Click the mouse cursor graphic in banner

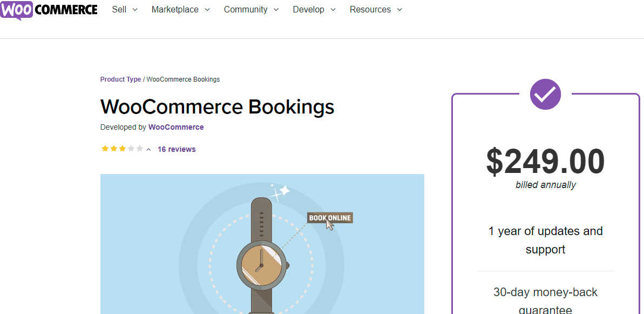pyautogui.click(x=329, y=225)
